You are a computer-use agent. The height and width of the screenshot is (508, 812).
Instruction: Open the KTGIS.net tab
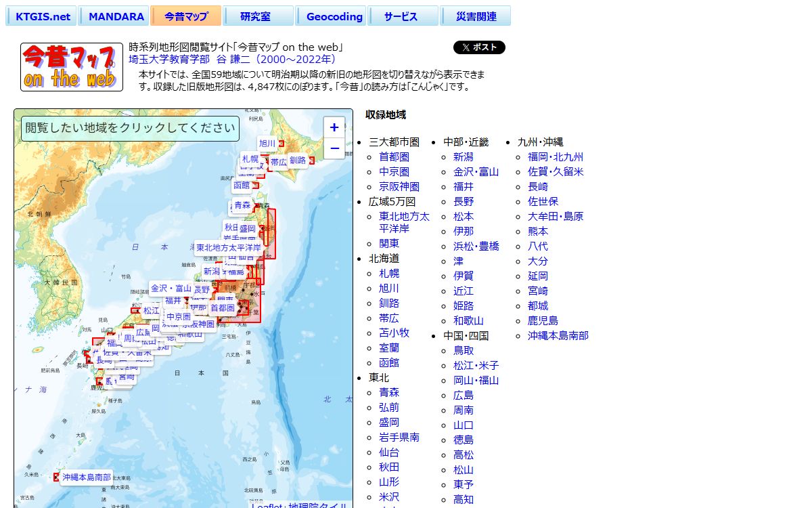click(42, 16)
